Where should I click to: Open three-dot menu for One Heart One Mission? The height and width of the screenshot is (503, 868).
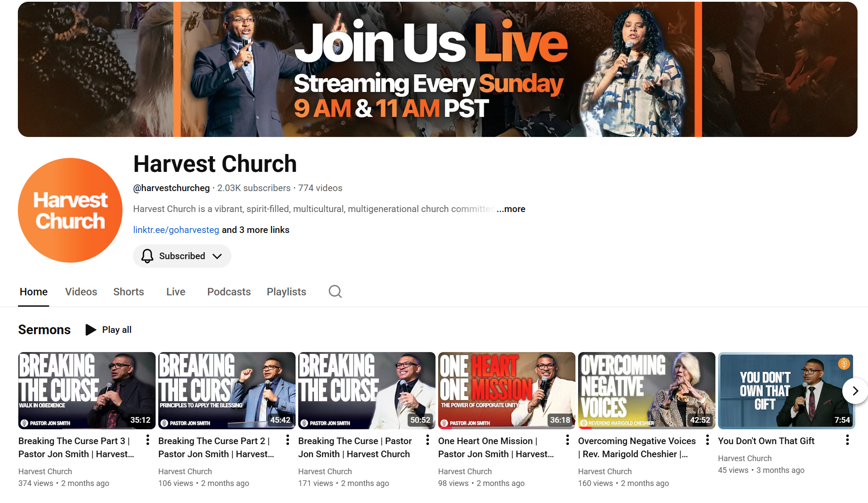point(567,440)
